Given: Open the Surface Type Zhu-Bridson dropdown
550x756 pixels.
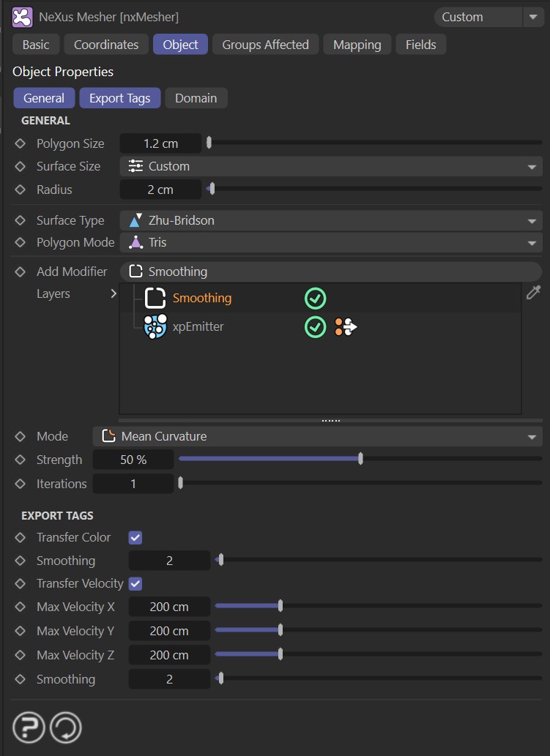Looking at the screenshot, I should coord(330,220).
